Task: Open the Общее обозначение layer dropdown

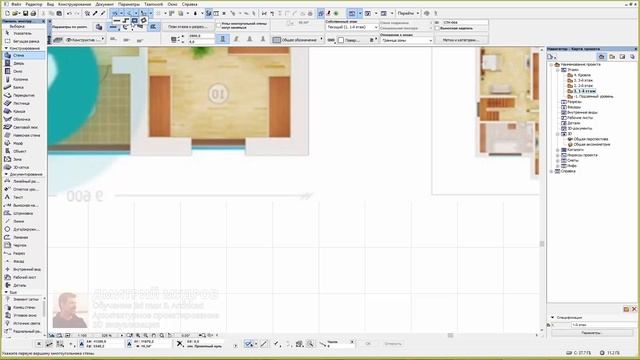Action: (x=298, y=40)
